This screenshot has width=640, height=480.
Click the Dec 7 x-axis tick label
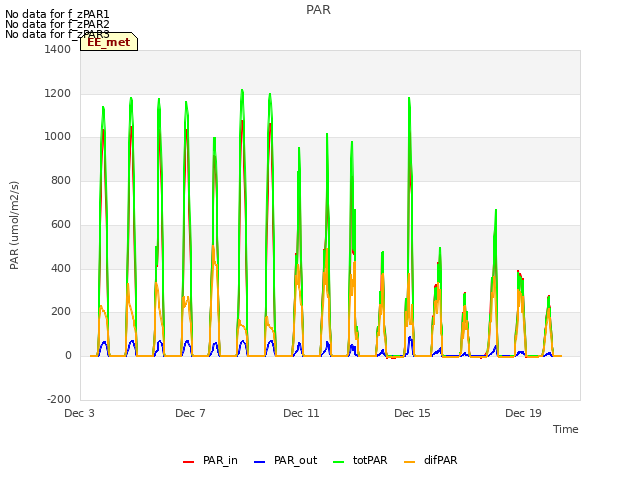190,413
